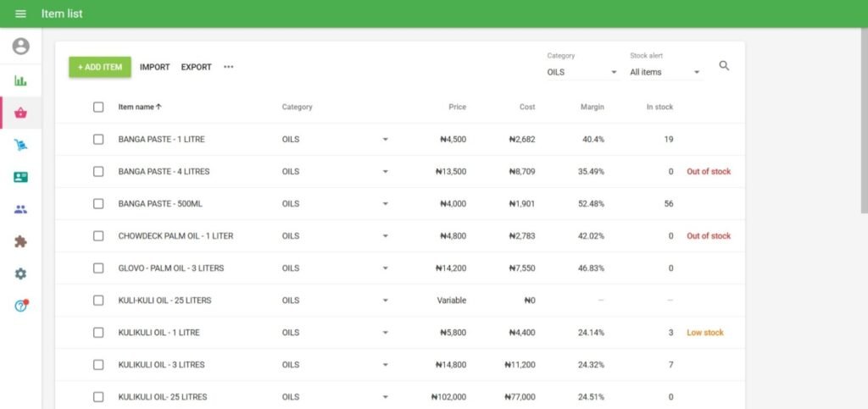Click the ADD ITEM button
The height and width of the screenshot is (409, 868).
(x=100, y=67)
